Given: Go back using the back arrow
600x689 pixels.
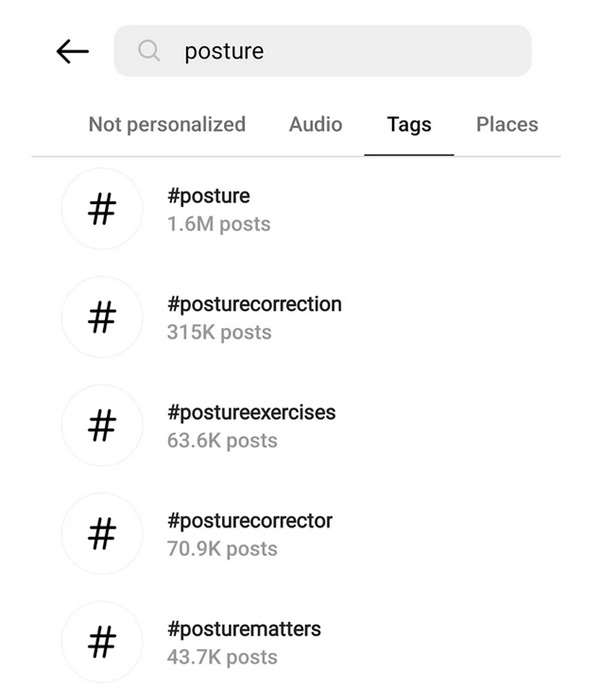Looking at the screenshot, I should tap(72, 52).
